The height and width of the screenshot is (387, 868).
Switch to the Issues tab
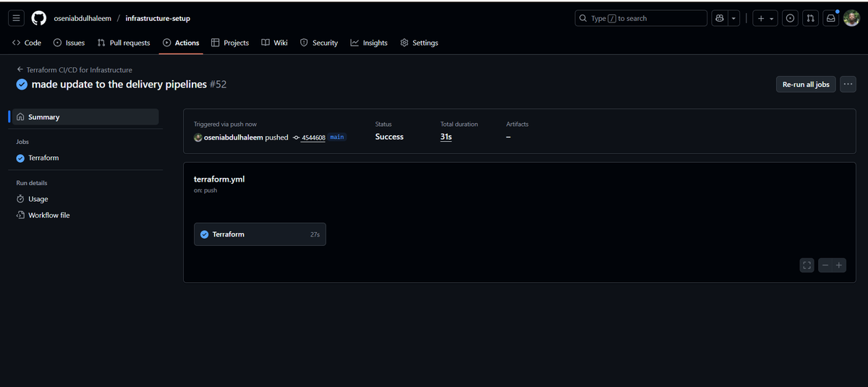click(x=69, y=43)
